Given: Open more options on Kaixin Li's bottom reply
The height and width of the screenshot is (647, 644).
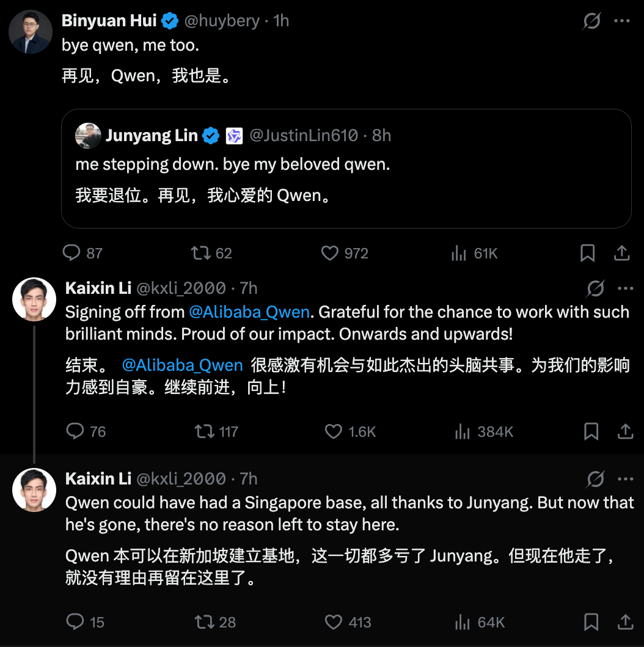Looking at the screenshot, I should [x=624, y=479].
